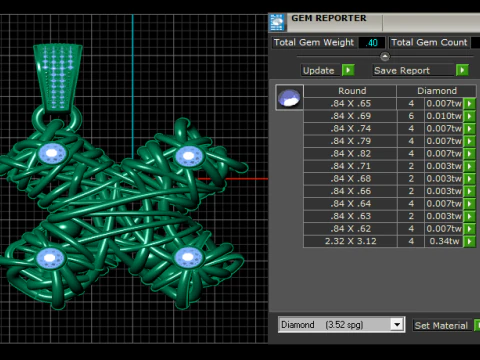Click green arrow for .84 X .69 row
480x360 pixels.
coord(469,116)
